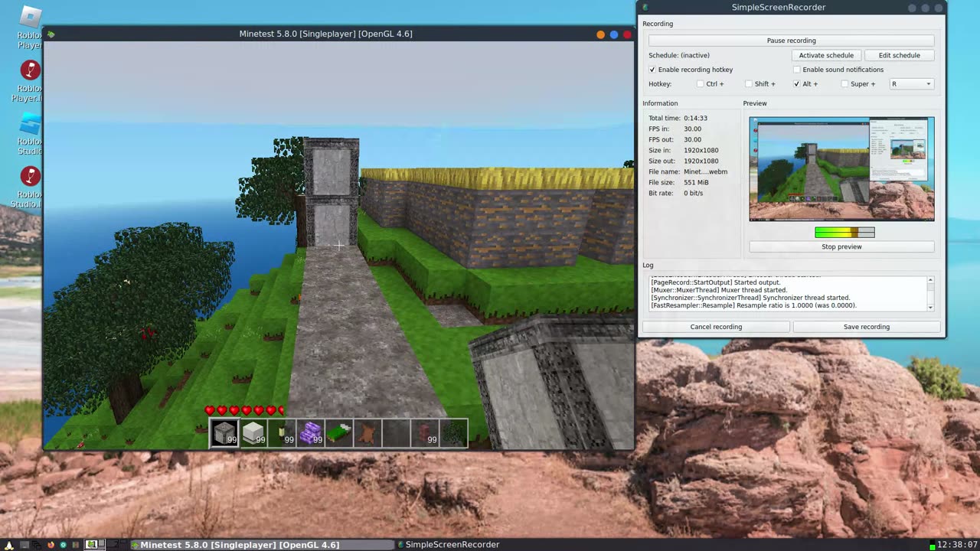
Task: Click the Size in 1920x1080 value
Action: [x=701, y=151]
